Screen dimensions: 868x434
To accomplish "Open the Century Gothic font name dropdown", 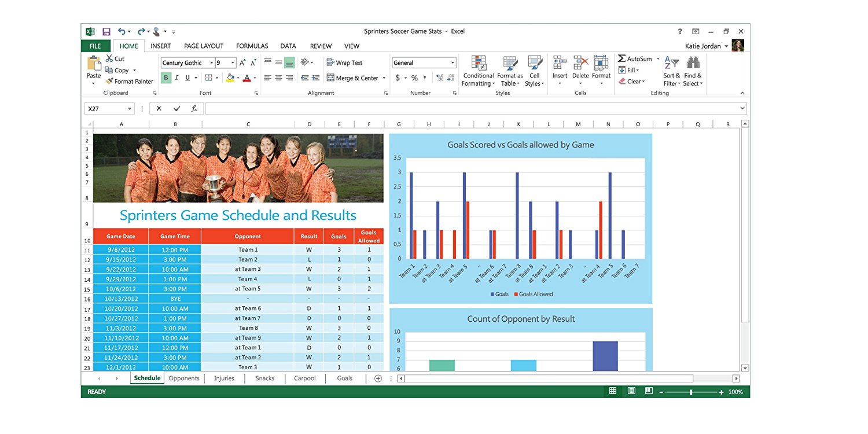I will click(x=211, y=63).
